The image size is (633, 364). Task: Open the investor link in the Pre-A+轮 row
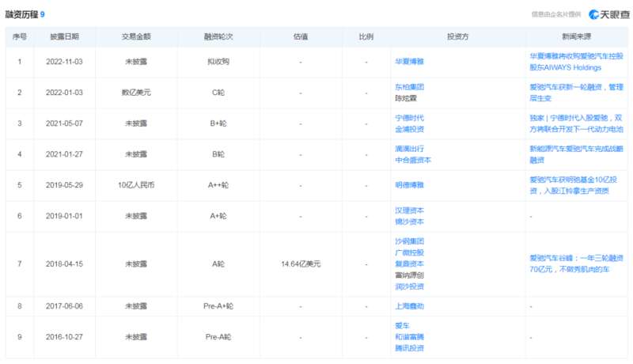tap(409, 306)
